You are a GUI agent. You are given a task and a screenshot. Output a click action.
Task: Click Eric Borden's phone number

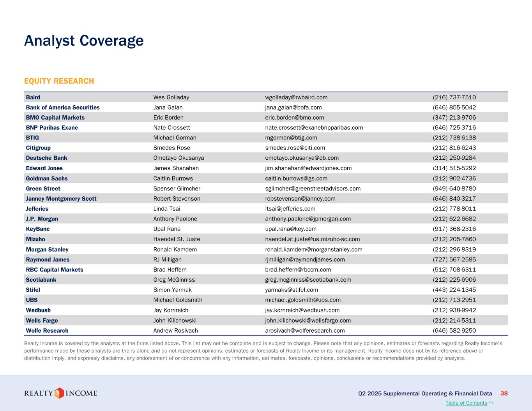coord(454,118)
